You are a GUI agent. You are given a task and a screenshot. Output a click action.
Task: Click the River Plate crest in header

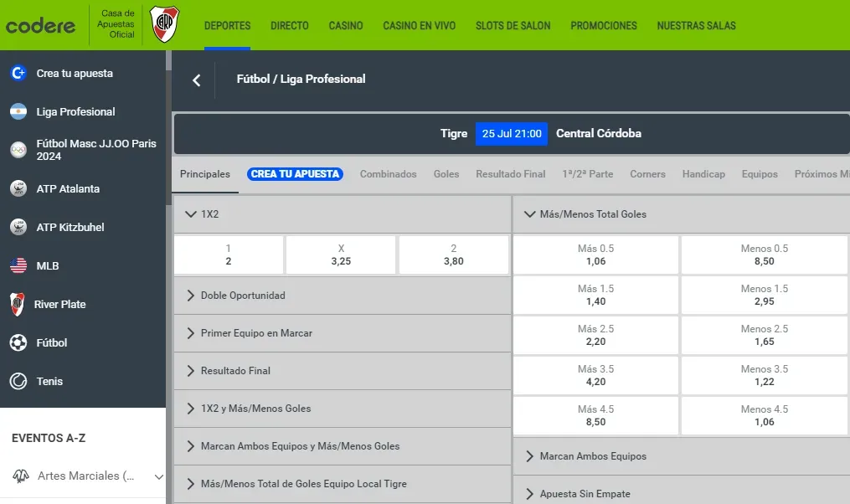coord(164,24)
